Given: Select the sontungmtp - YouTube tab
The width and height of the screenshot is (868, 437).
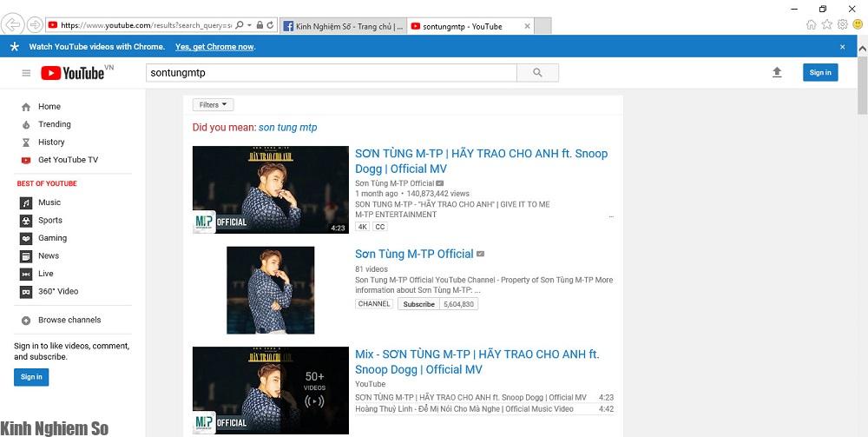Looking at the screenshot, I should tap(470, 26).
